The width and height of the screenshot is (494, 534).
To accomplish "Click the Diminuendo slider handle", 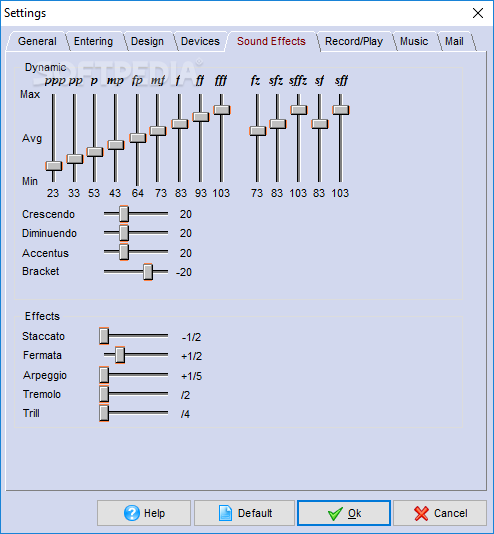I will pyautogui.click(x=124, y=233).
